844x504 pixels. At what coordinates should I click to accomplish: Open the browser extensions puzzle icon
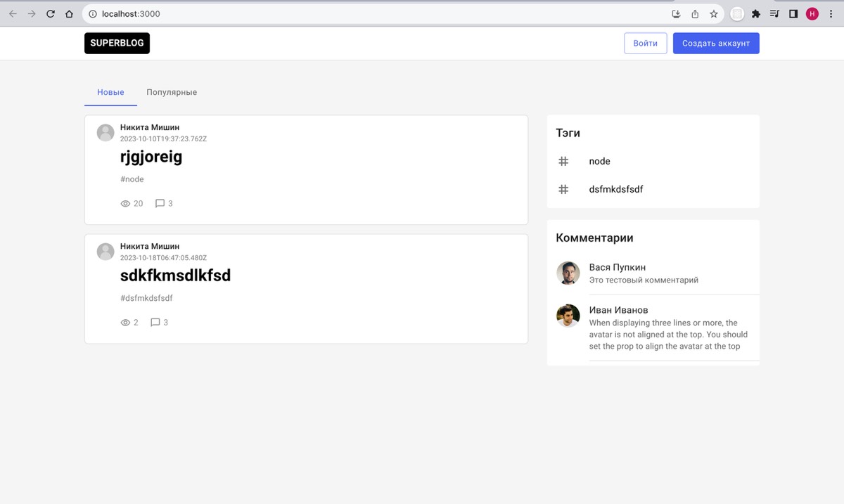756,14
